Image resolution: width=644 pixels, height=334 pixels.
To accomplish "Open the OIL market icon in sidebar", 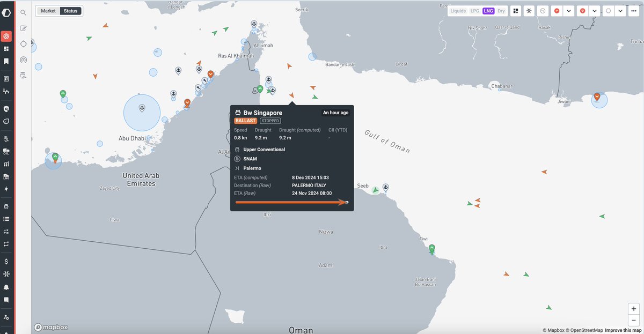I will point(6,151).
